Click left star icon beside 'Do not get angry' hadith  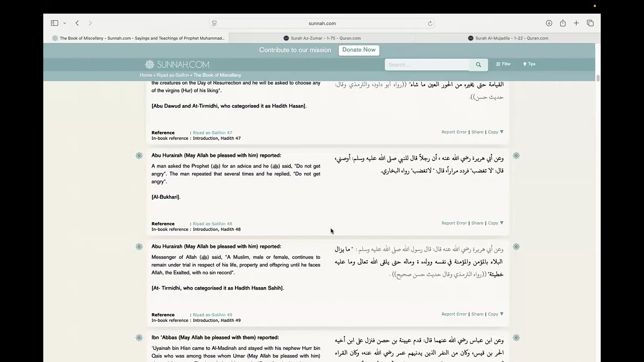pyautogui.click(x=139, y=156)
